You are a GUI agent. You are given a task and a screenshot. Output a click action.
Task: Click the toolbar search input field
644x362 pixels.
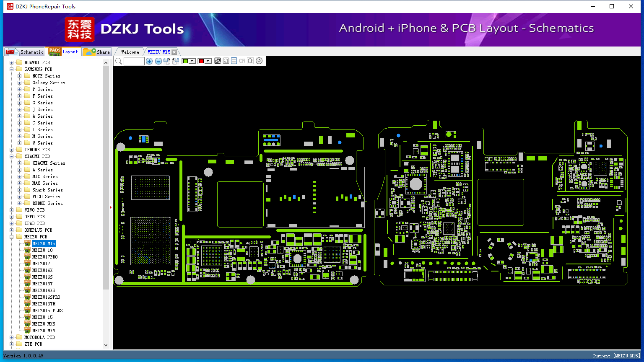click(134, 61)
